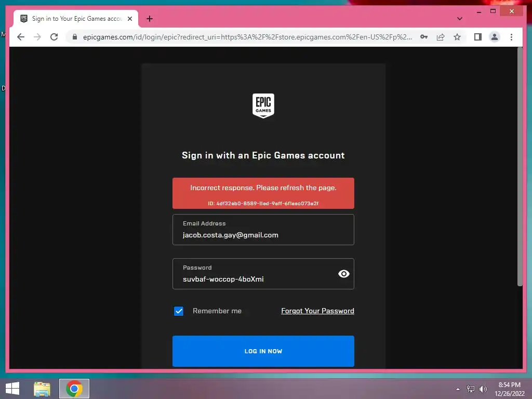Click the LOG IN NOW button
The image size is (532, 399).
click(263, 351)
